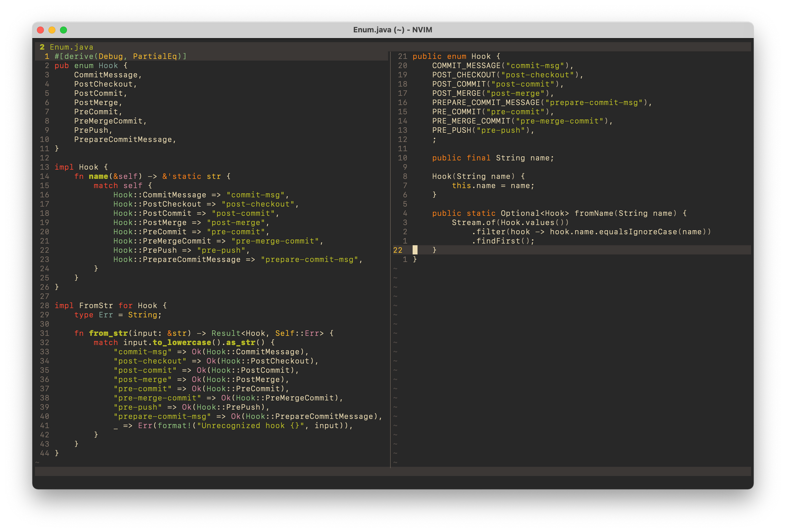Click the cursor position on line 22 right pane
Screen dimensions: 786x532
[x=415, y=250]
